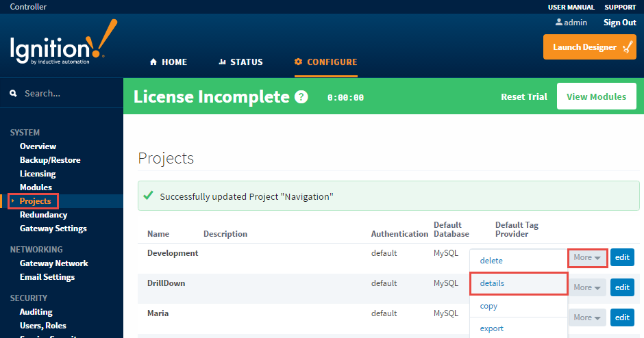
Task: Open Redundancy settings
Action: [44, 215]
